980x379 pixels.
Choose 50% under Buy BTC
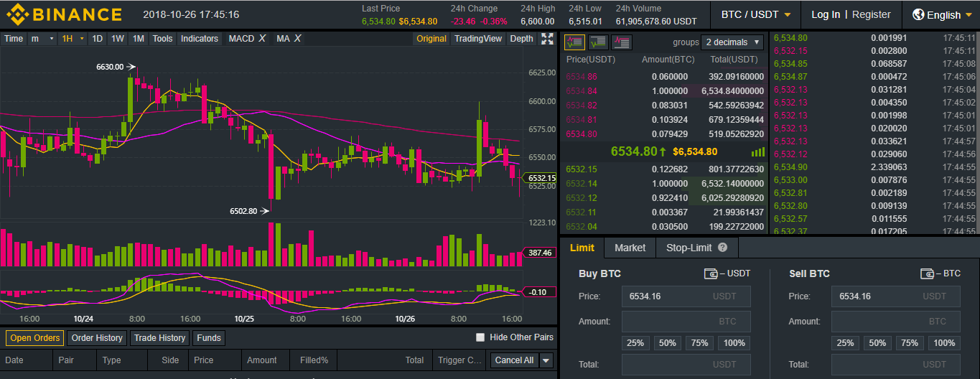668,343
